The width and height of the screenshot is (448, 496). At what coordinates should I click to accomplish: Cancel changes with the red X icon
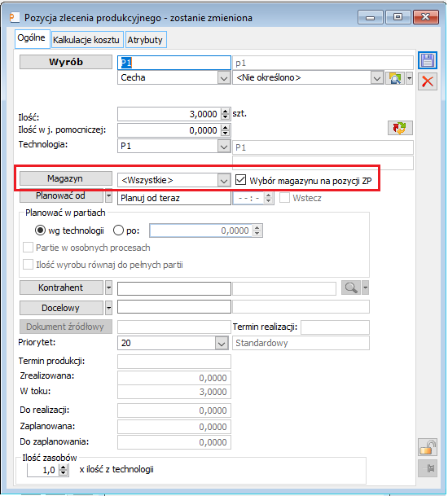[428, 81]
